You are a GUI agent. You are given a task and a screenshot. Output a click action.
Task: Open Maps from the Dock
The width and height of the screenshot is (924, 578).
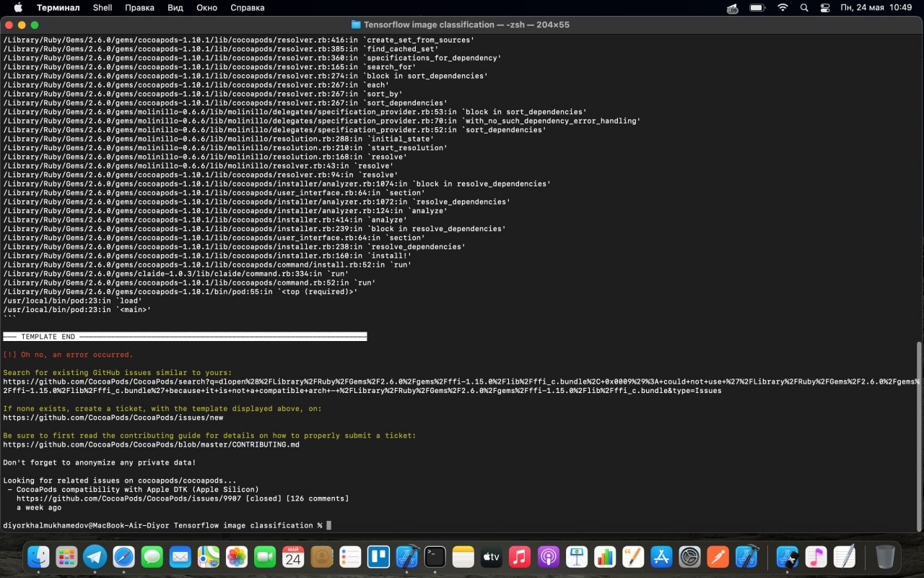point(209,556)
